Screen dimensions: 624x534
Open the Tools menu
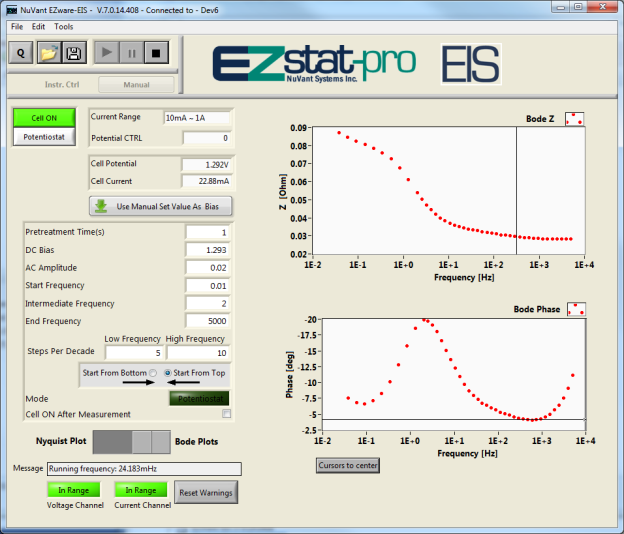click(x=64, y=27)
